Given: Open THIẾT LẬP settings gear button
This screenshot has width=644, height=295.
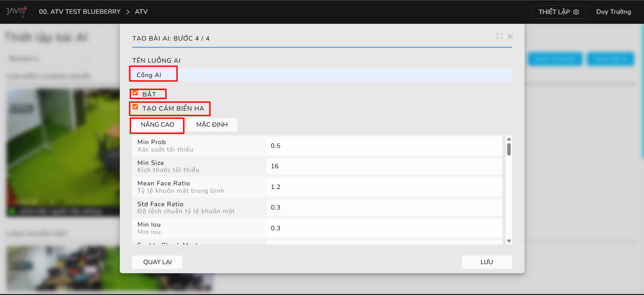Looking at the screenshot, I should pos(558,12).
